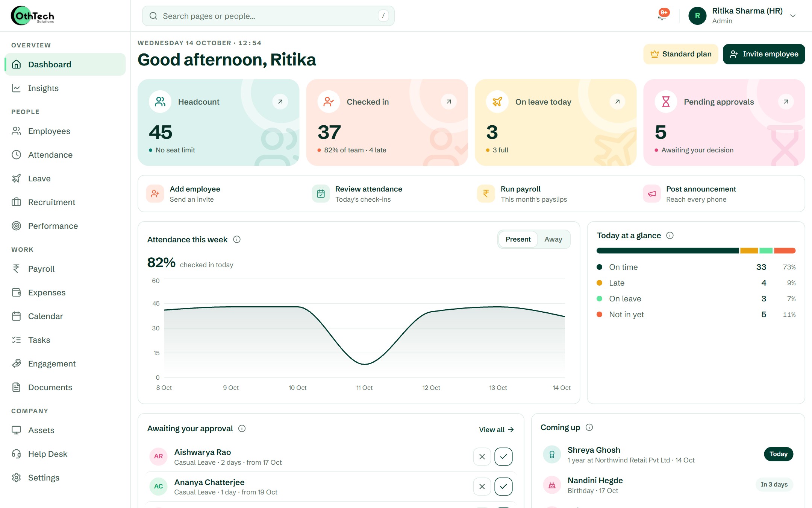Go to the Assets page
The height and width of the screenshot is (508, 812).
65,430
